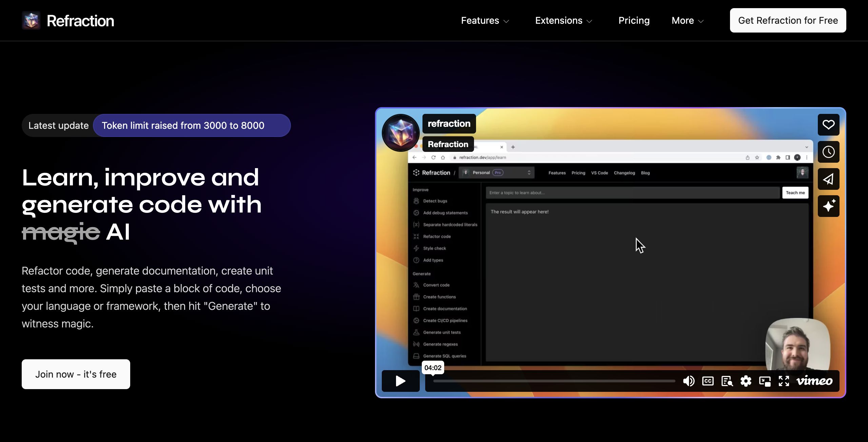Expand the Features dropdown menu
868x442 pixels.
[x=485, y=21]
